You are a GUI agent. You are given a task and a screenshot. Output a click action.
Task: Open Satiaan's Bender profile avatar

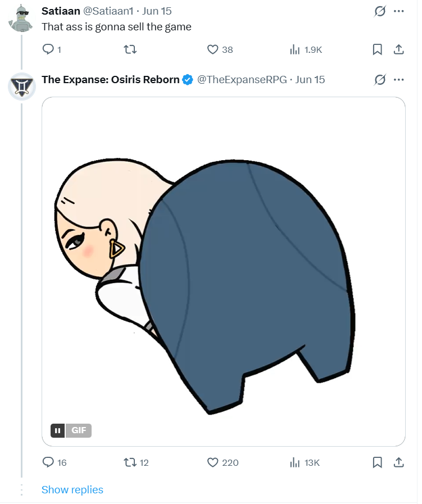[x=21, y=19]
